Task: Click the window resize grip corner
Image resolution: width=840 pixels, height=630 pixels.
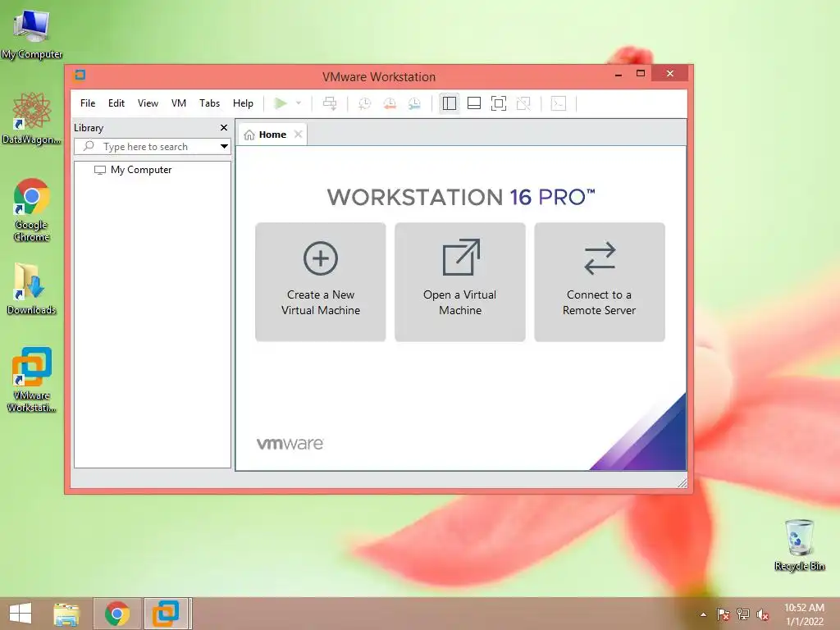Action: pos(682,482)
